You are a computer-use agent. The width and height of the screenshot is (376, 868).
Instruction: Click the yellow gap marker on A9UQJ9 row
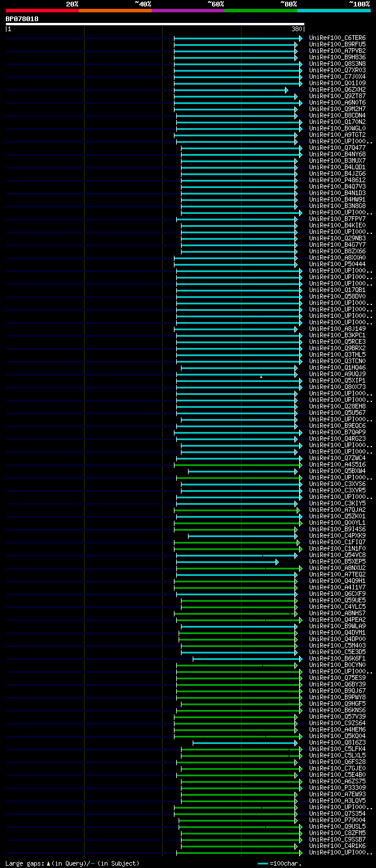pos(261,376)
